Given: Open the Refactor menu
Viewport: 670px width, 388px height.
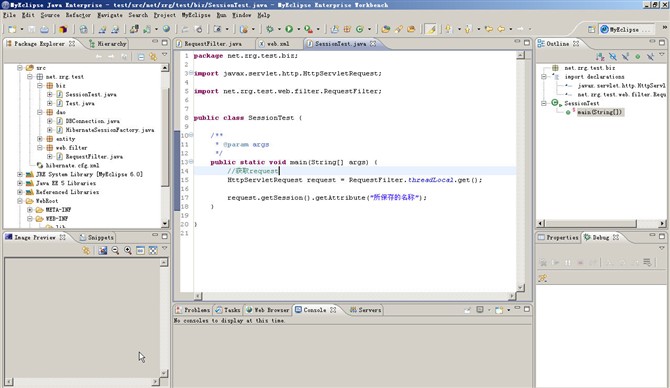Looking at the screenshot, I should (78, 15).
